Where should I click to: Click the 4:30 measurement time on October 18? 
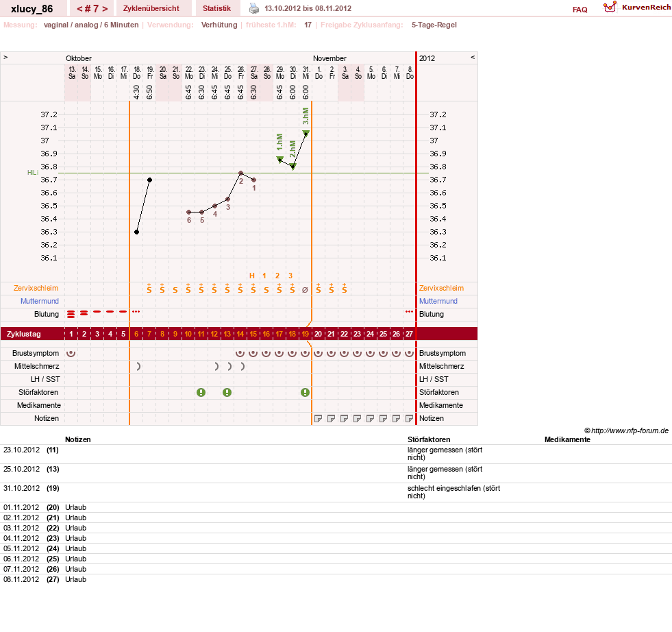[137, 92]
